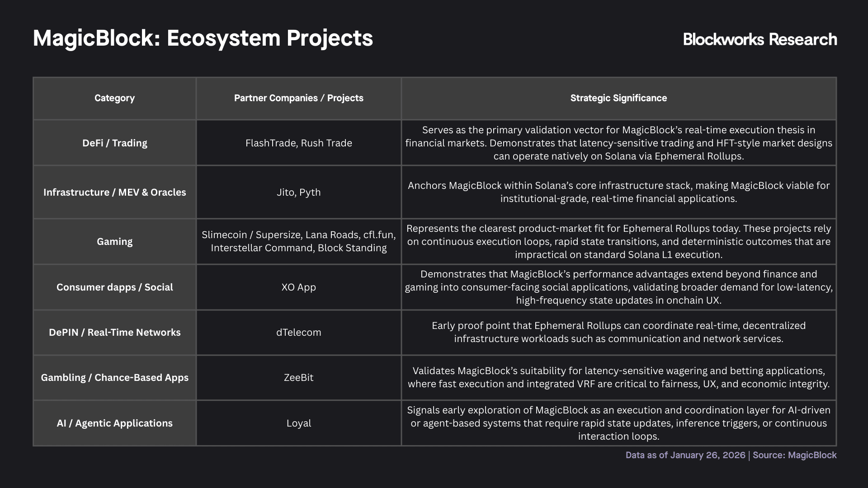The width and height of the screenshot is (868, 488).
Task: Click the XO App cell
Action: (x=299, y=287)
